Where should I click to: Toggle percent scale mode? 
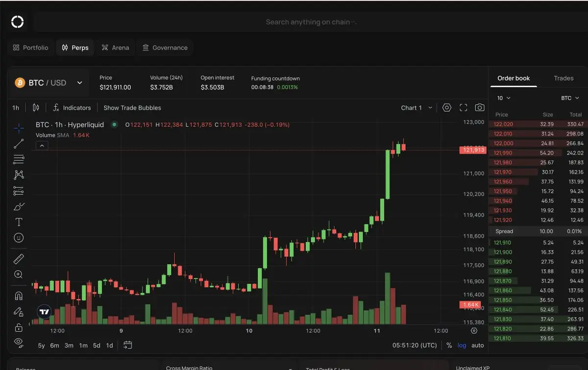(449, 346)
